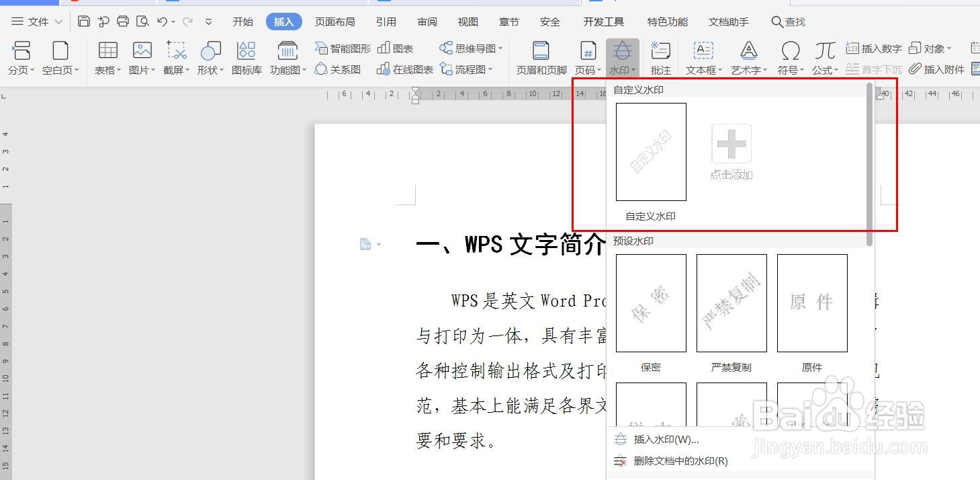Screen dimensions: 980x480
Task: Click the Print icon in quick access toolbar
Action: [123, 22]
